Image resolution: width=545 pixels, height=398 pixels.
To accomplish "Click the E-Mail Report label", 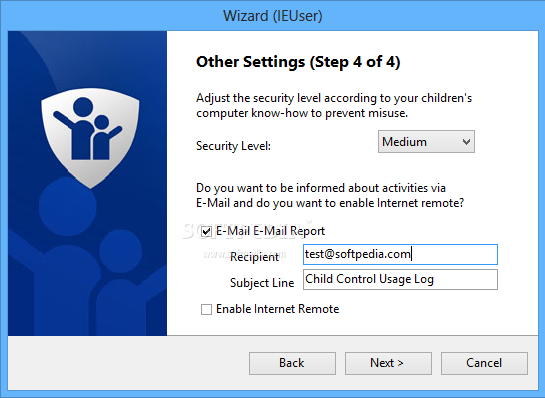I will pos(270,231).
